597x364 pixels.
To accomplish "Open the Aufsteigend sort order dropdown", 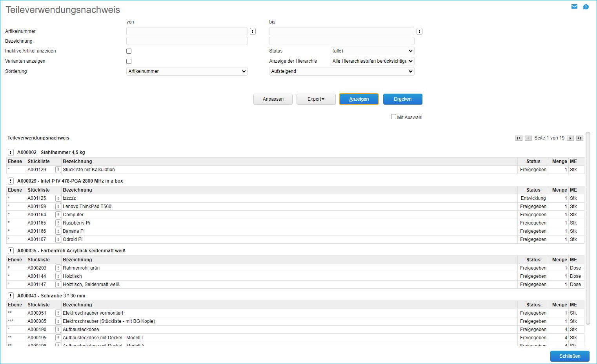I will pyautogui.click(x=341, y=71).
